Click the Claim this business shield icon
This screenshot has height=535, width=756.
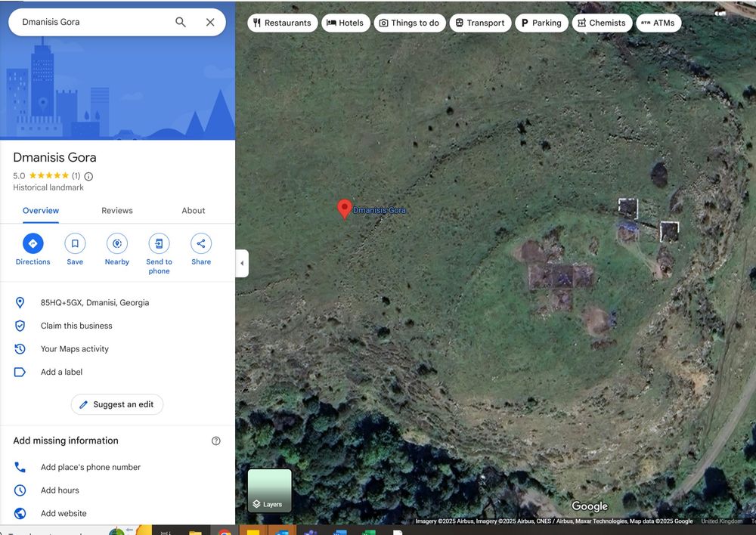[x=20, y=326]
